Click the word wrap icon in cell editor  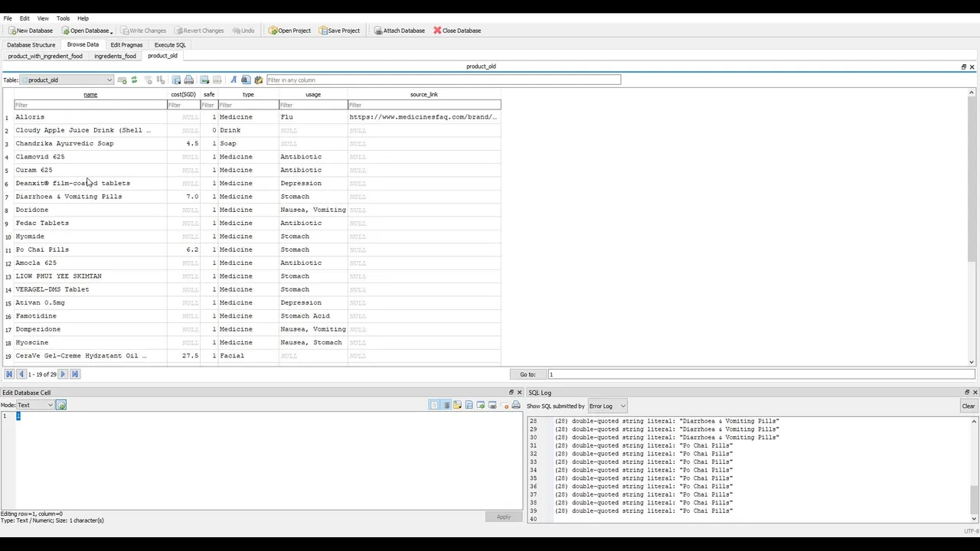point(445,405)
